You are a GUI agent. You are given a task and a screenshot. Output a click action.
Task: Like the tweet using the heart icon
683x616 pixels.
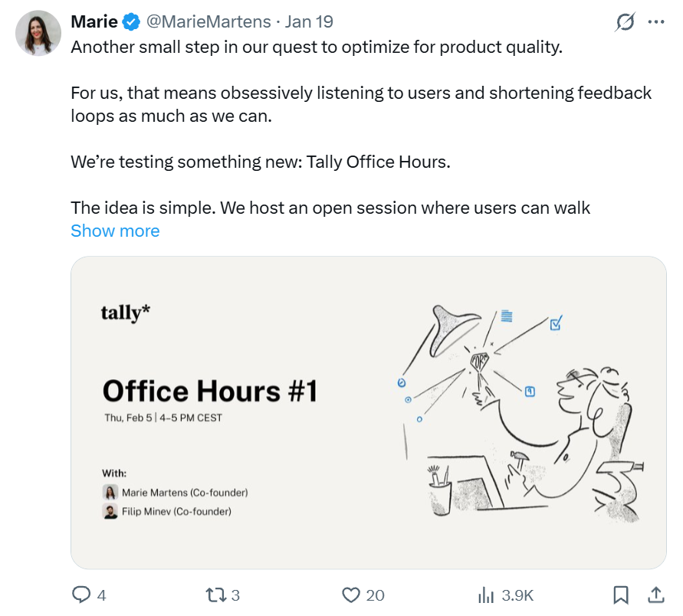pyautogui.click(x=352, y=595)
